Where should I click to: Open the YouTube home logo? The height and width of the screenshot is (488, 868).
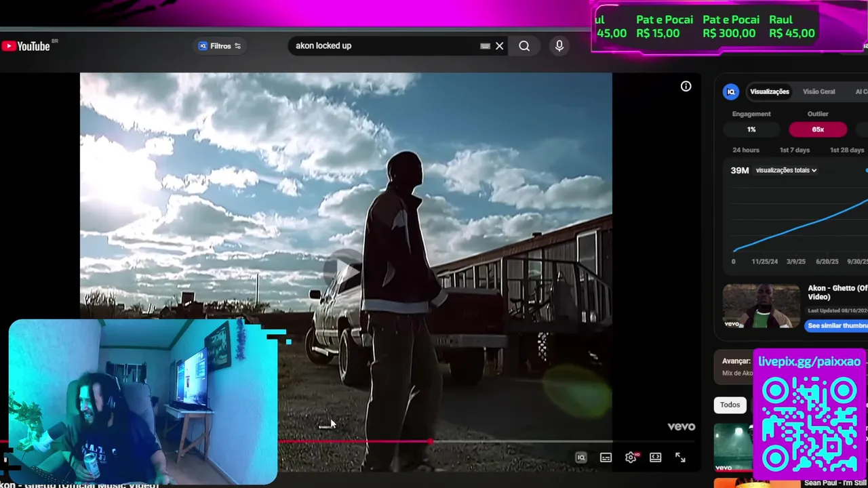[26, 46]
